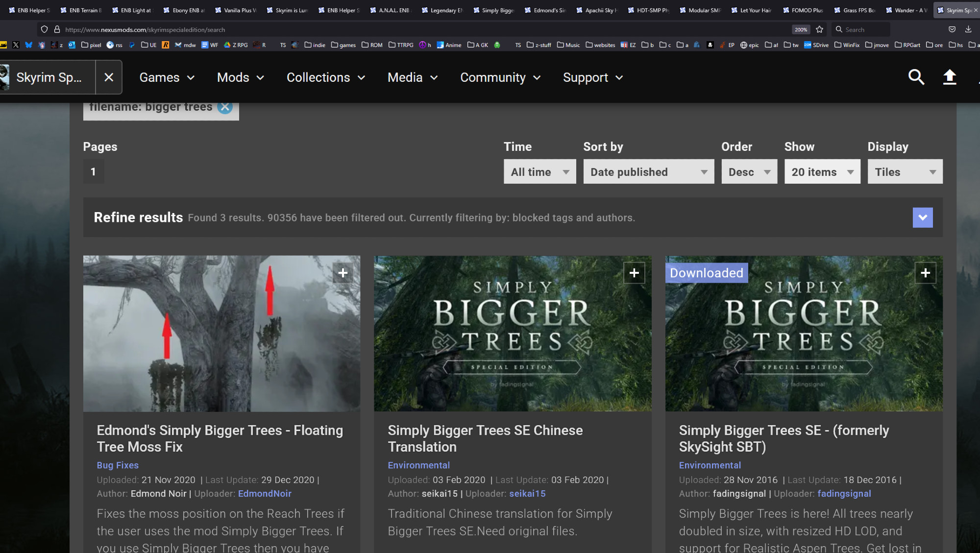The height and width of the screenshot is (553, 980).
Task: Expand the Refine results panel
Action: point(923,217)
